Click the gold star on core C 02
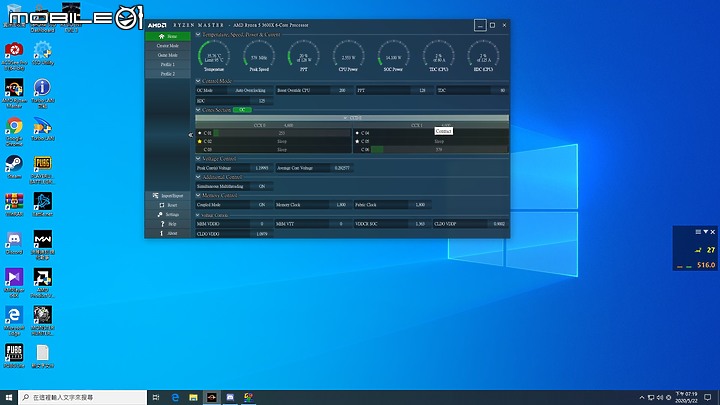The image size is (720, 405). [x=199, y=141]
